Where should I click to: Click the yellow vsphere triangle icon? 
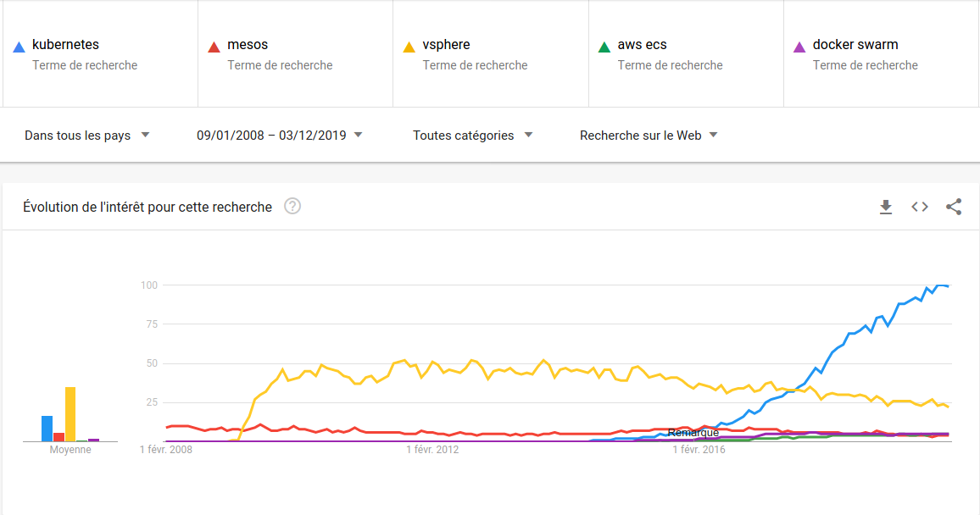point(409,47)
